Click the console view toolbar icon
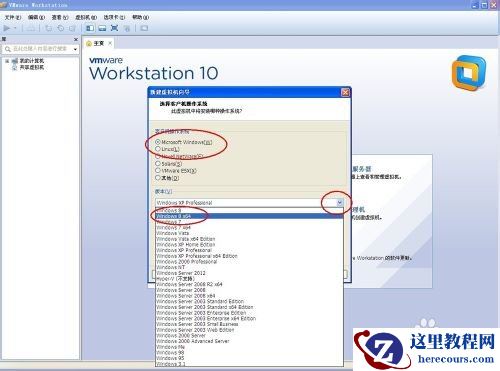500x371 pixels. coord(144,28)
